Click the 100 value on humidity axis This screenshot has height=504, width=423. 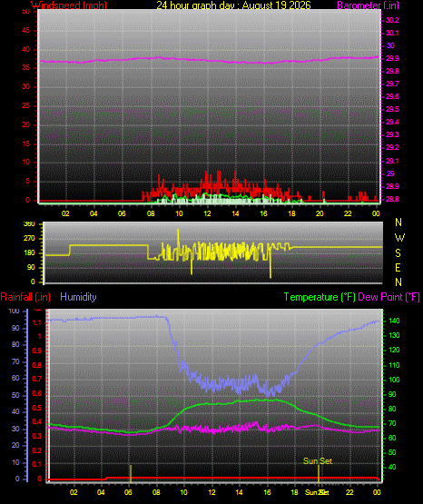15,311
